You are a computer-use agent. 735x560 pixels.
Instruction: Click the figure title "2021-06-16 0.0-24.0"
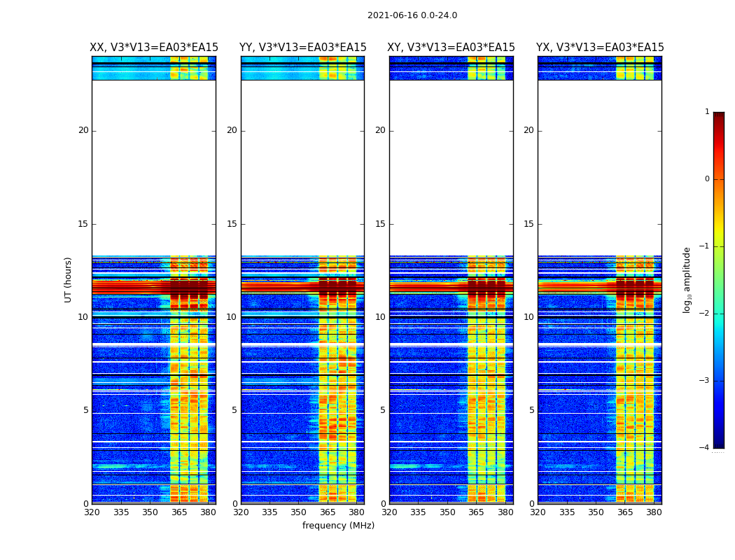click(x=412, y=15)
